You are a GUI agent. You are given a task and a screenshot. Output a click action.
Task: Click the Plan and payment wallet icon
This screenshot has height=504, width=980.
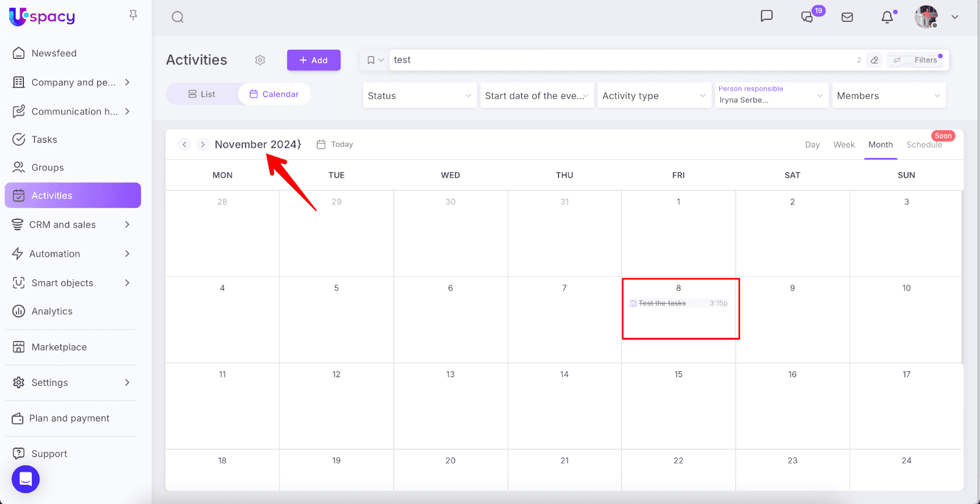18,418
